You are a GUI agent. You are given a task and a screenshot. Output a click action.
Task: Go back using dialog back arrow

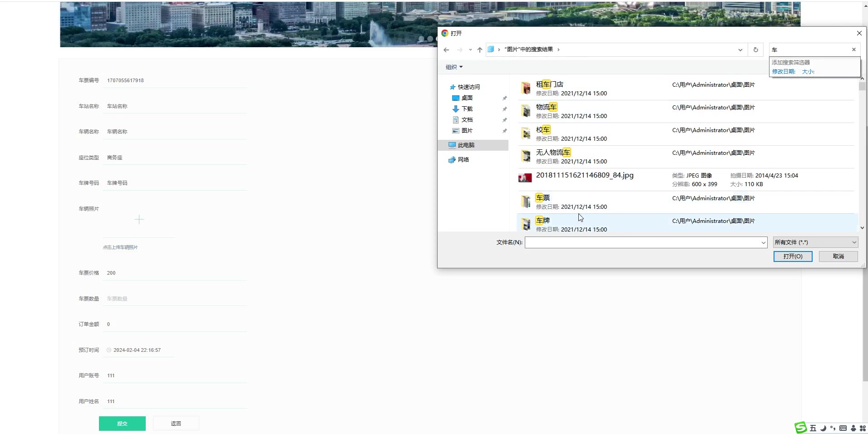446,50
